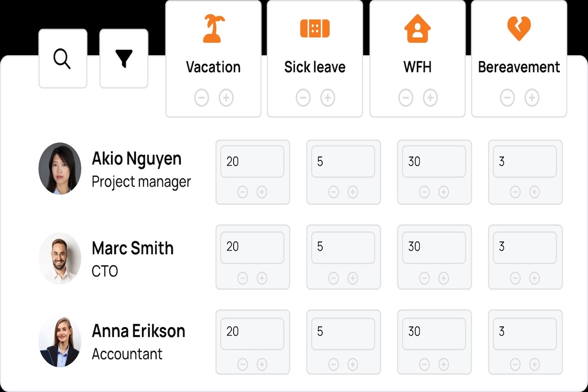The image size is (588, 392).
Task: Select the Vacation palm tree icon
Action: (x=213, y=27)
